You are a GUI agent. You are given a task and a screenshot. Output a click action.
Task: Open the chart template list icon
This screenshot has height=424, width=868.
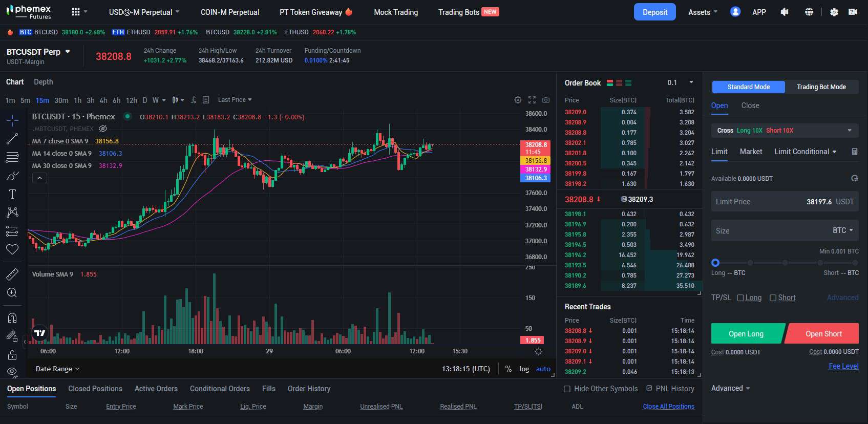206,100
